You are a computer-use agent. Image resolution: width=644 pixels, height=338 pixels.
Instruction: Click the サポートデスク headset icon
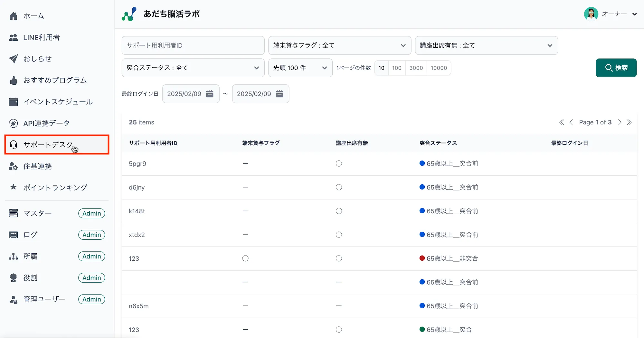(x=13, y=145)
